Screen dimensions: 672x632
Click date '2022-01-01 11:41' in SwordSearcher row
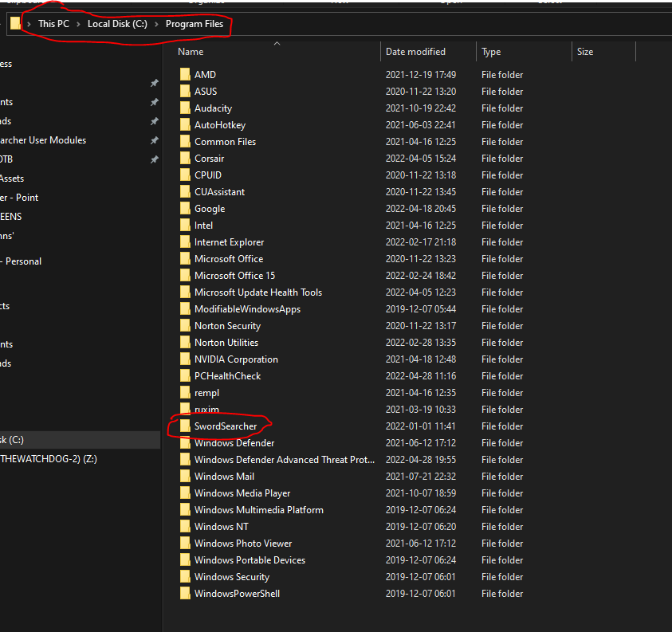click(x=420, y=426)
